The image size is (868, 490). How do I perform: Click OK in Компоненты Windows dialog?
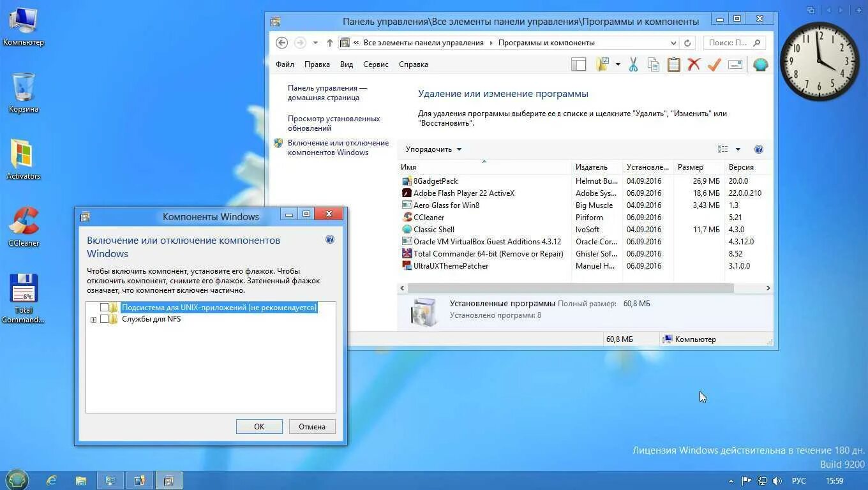pyautogui.click(x=259, y=427)
